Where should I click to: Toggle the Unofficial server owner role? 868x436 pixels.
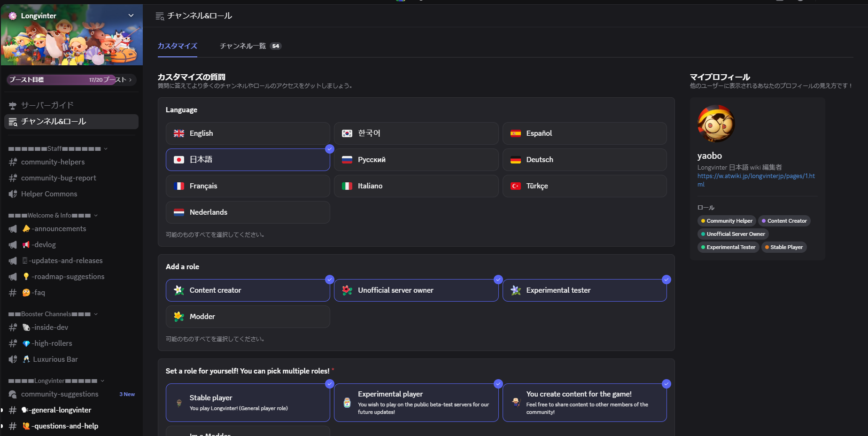[416, 290]
